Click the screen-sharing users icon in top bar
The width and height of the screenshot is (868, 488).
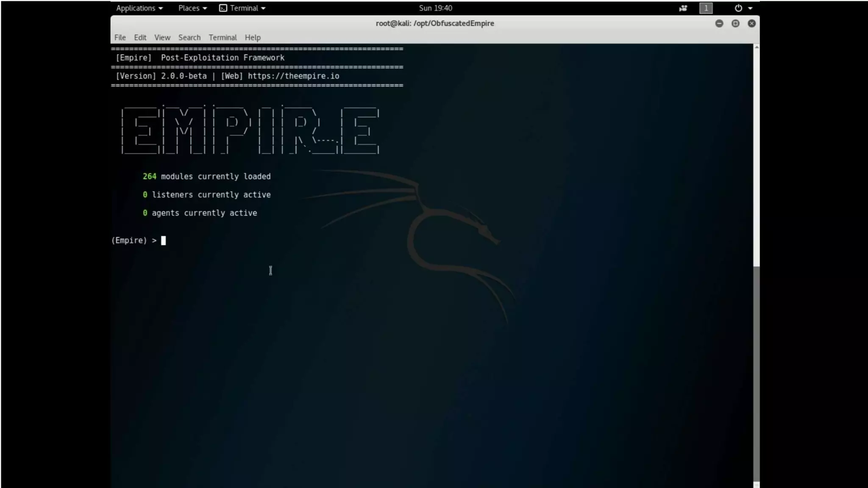click(683, 8)
